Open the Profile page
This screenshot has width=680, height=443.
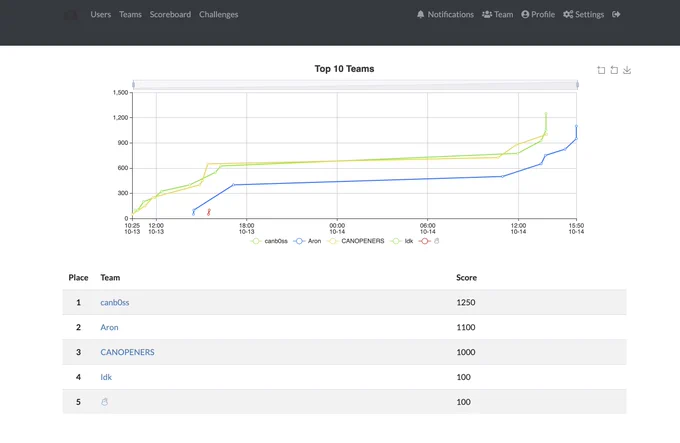coord(538,14)
